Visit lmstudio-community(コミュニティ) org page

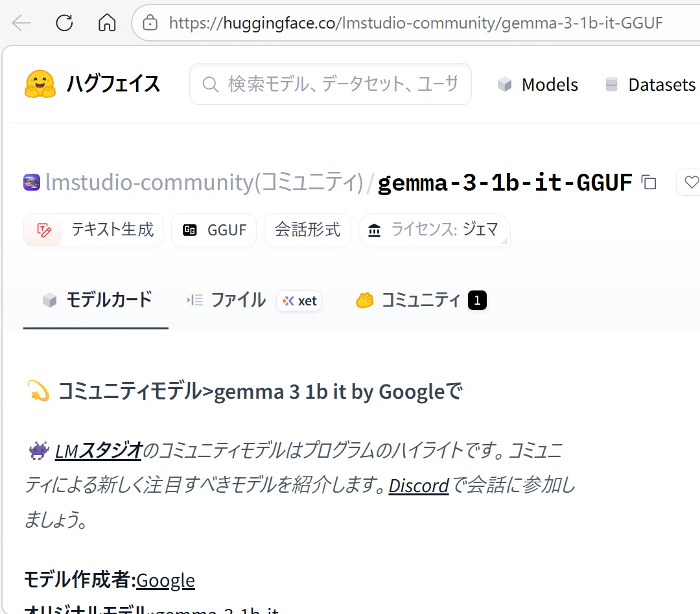point(204,182)
